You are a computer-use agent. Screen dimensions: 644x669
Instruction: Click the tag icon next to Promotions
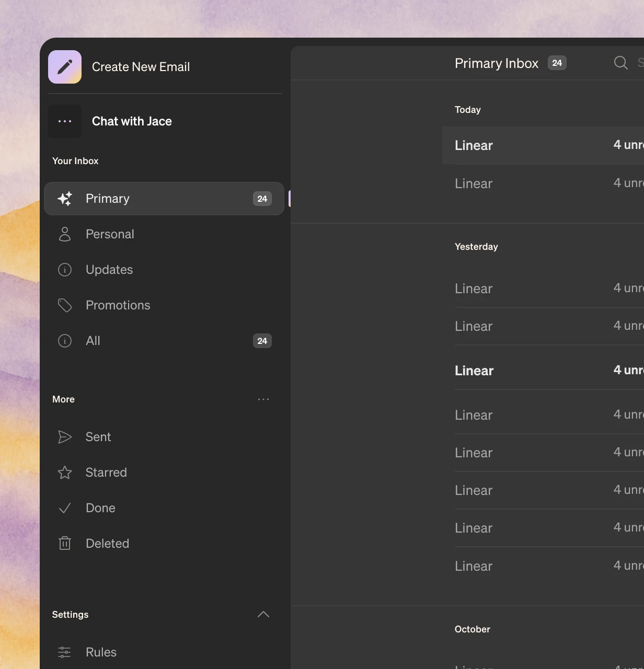[65, 305]
